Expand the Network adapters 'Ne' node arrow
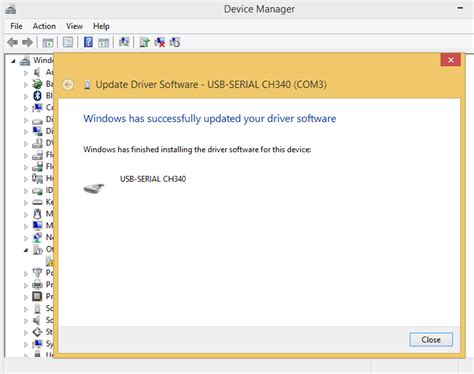This screenshot has height=374, width=474. (x=26, y=238)
